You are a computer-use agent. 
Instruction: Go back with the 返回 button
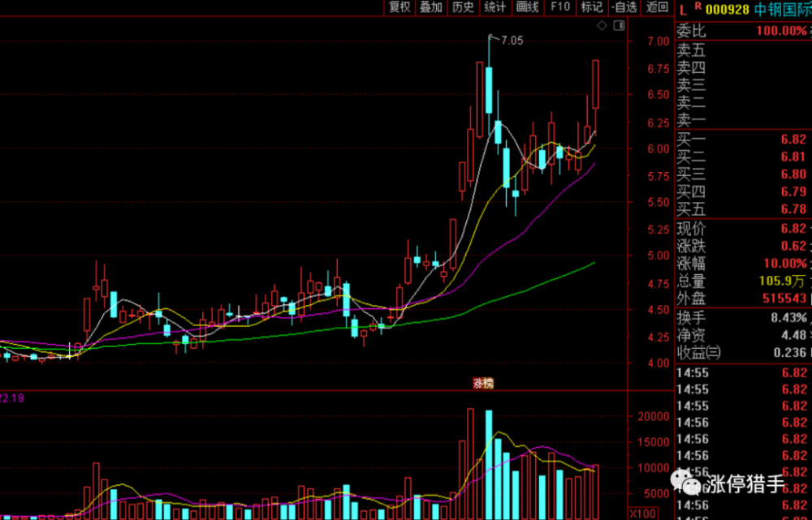[x=657, y=7]
